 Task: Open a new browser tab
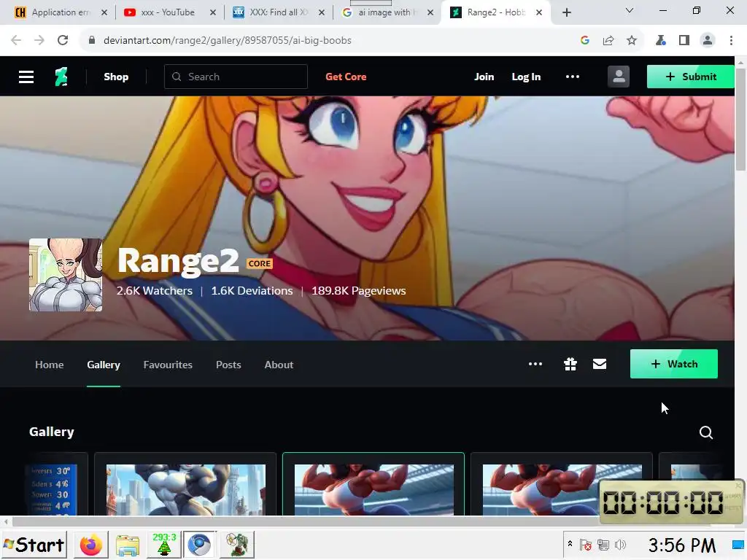click(x=566, y=13)
